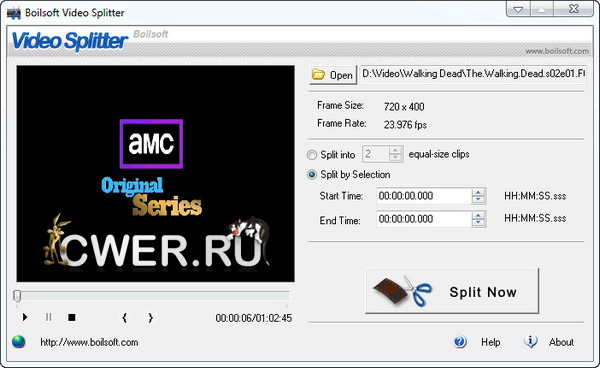Click the file path field

[473, 74]
